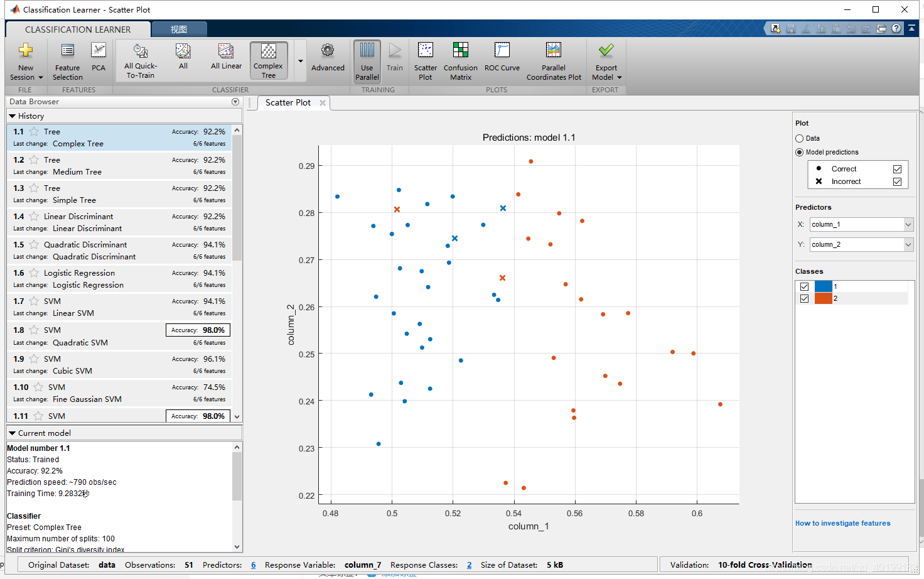The height and width of the screenshot is (579, 924).
Task: Enable Use Parallel training
Action: point(367,60)
